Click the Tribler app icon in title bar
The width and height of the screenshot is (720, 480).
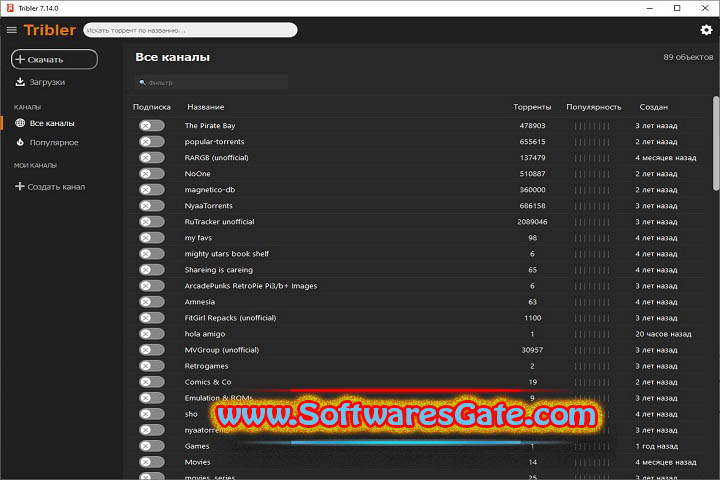(x=10, y=8)
